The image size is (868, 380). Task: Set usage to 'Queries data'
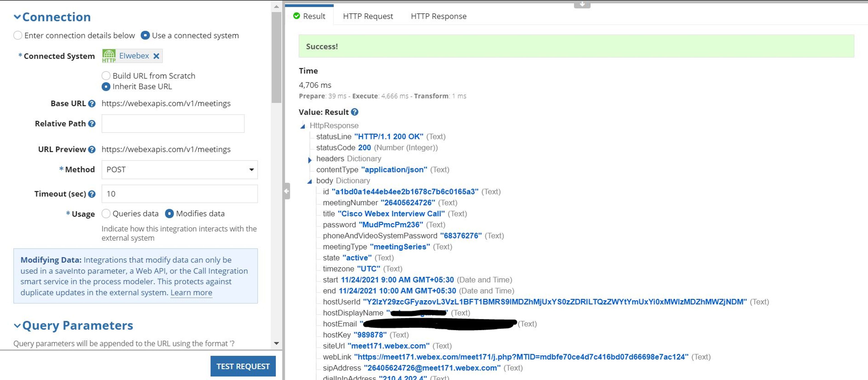(106, 214)
